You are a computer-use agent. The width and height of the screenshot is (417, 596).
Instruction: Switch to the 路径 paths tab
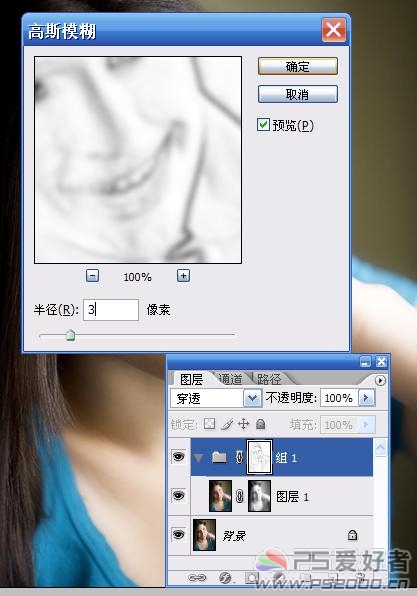(x=269, y=379)
